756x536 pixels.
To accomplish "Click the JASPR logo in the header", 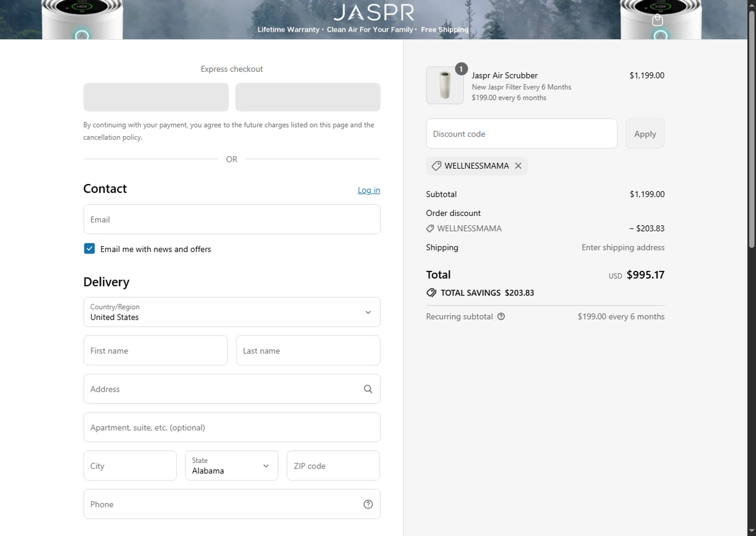I will (x=374, y=12).
